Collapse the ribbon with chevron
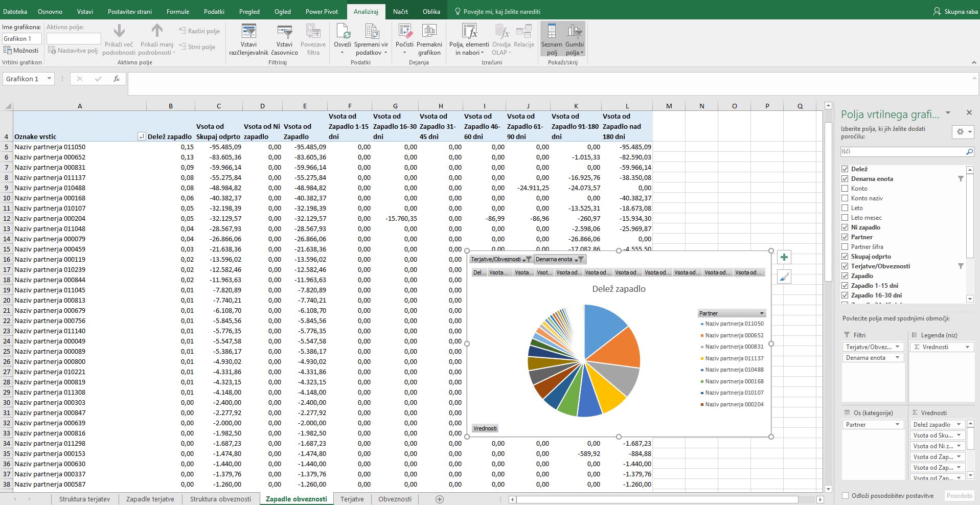Image resolution: width=980 pixels, height=505 pixels. [973, 62]
